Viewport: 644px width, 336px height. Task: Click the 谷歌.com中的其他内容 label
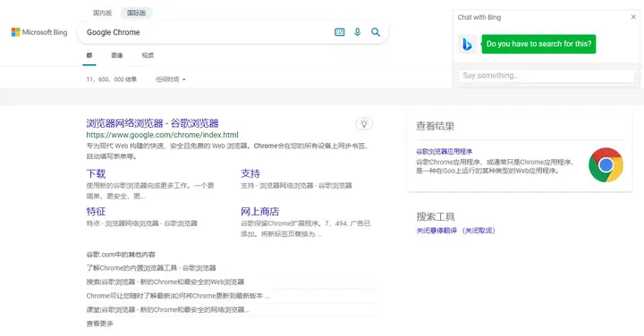click(121, 255)
